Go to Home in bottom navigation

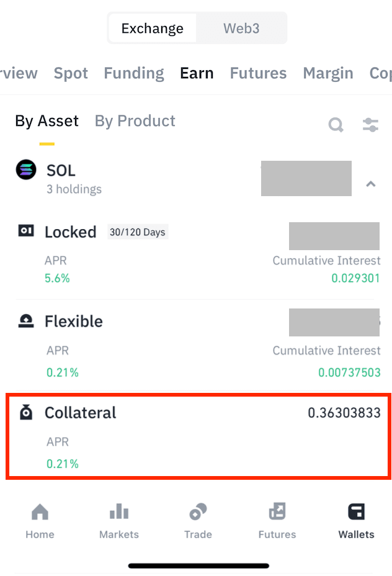pos(40,521)
